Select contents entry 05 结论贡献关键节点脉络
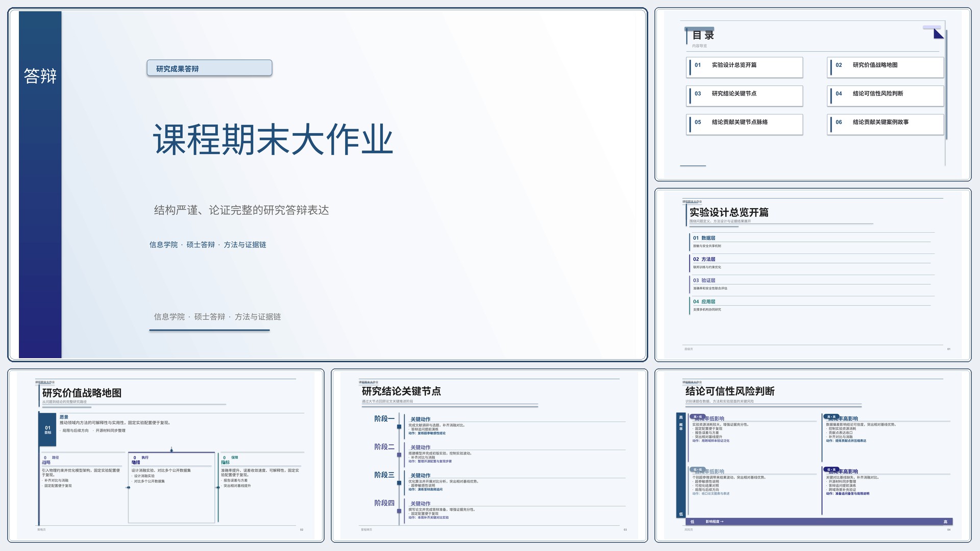The width and height of the screenshot is (980, 551). pyautogui.click(x=745, y=124)
